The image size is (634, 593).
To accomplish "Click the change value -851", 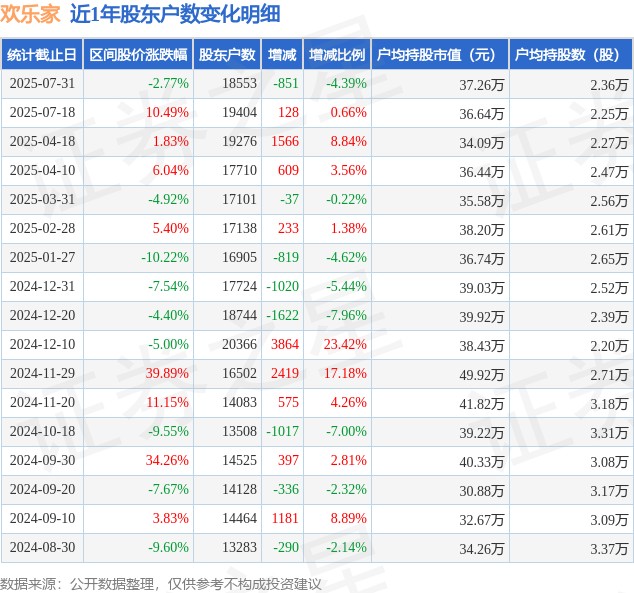I will pyautogui.click(x=286, y=84).
